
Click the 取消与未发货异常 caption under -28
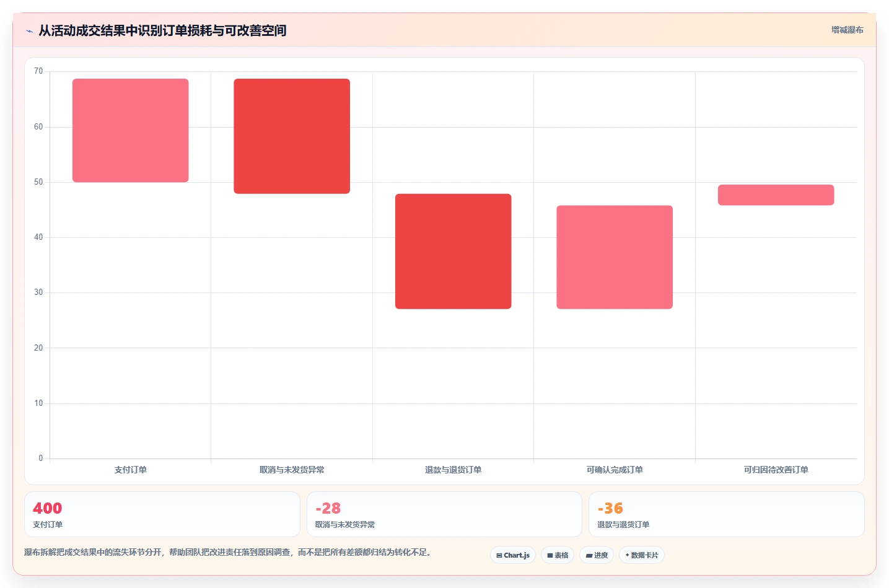click(345, 525)
